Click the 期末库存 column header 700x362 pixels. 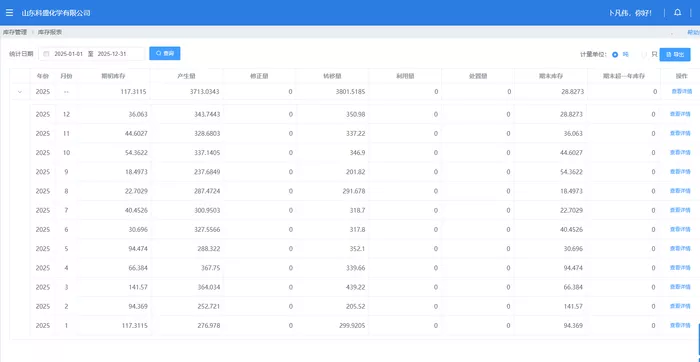[x=550, y=76]
